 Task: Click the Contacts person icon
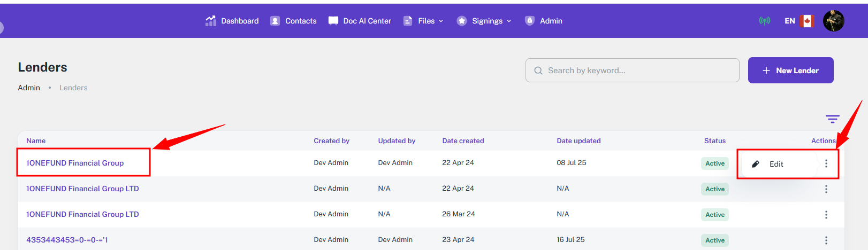(x=275, y=21)
